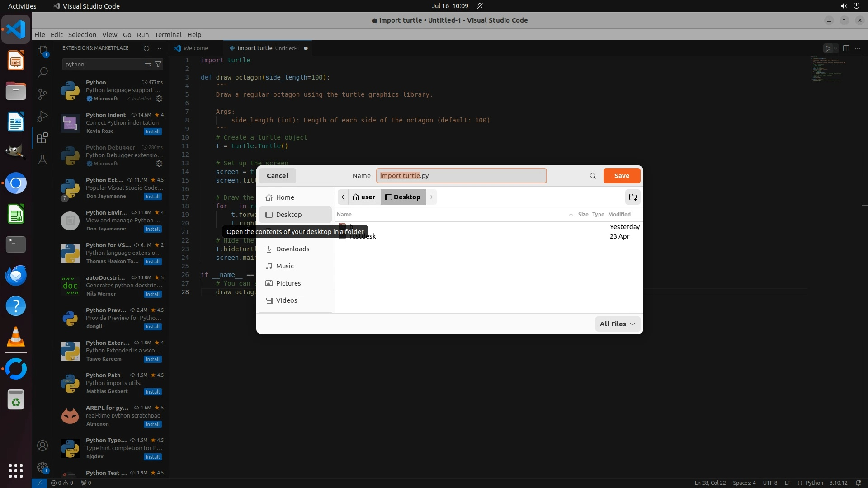Open Source Control view icon
Screen dimensions: 868x488
tap(42, 94)
